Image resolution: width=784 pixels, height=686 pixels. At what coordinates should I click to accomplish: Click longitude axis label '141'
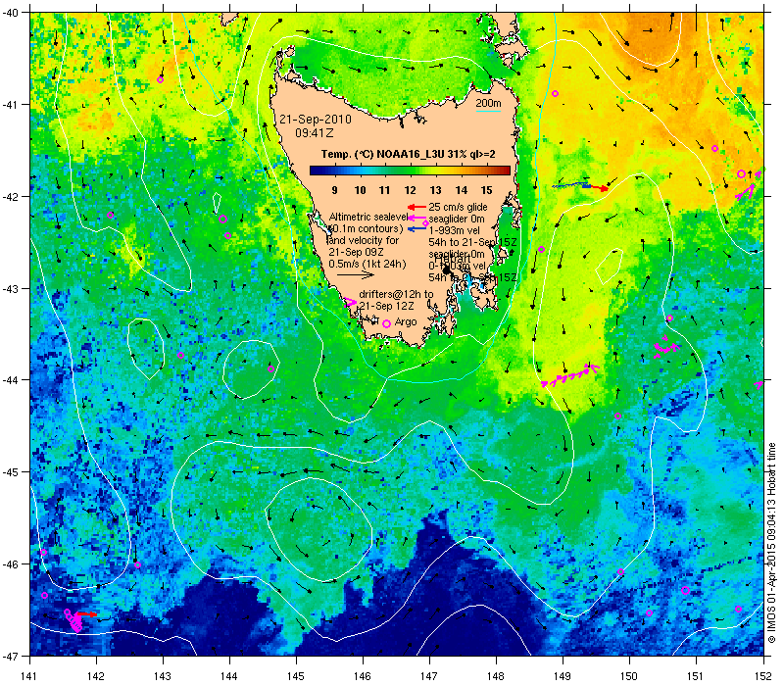pyautogui.click(x=29, y=676)
